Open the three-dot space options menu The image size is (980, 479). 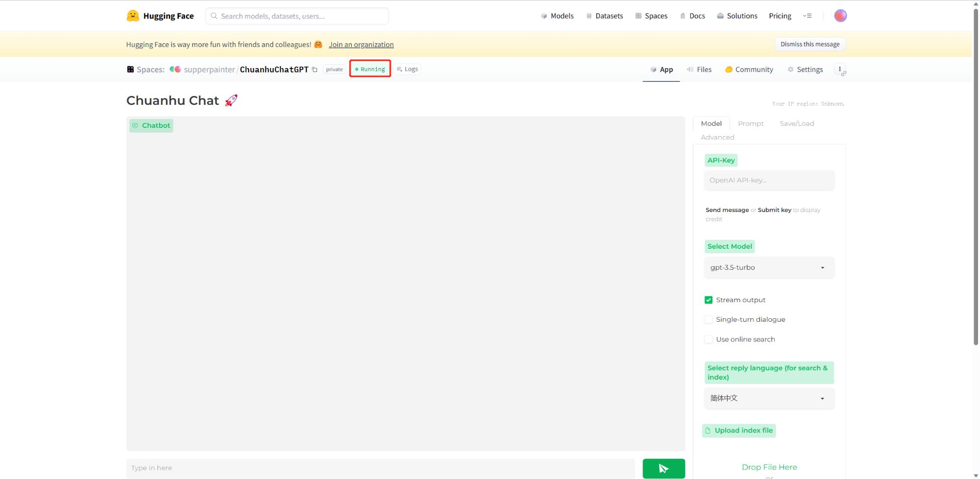click(x=839, y=70)
